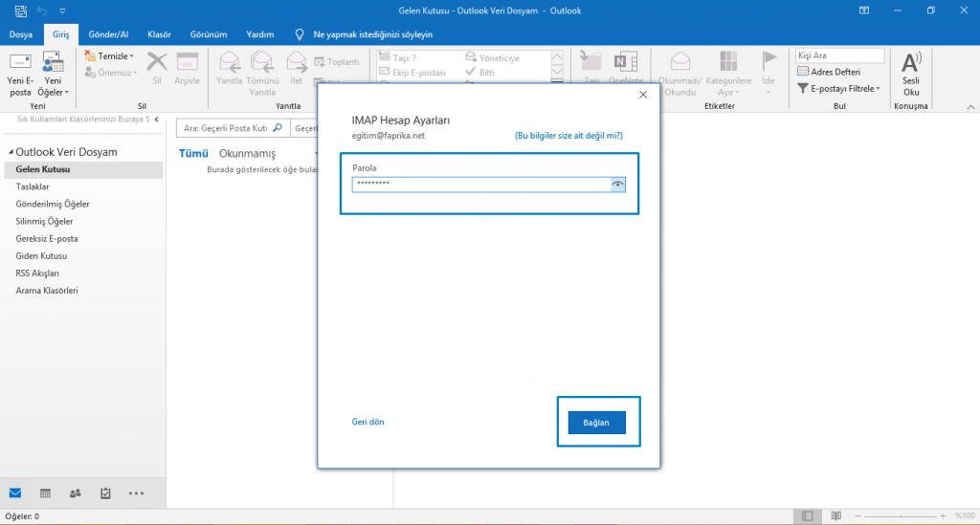Click the Bağlan button
The image size is (980, 525).
(x=596, y=422)
